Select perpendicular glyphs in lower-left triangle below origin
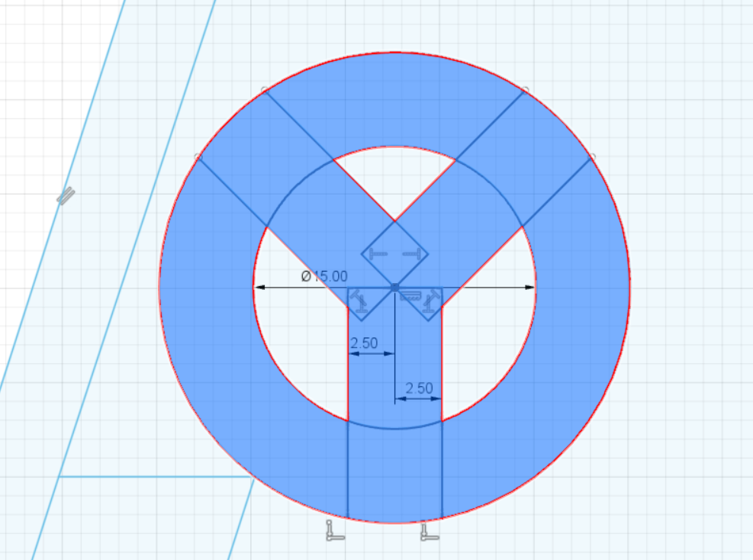This screenshot has height=560, width=753. (x=359, y=302)
